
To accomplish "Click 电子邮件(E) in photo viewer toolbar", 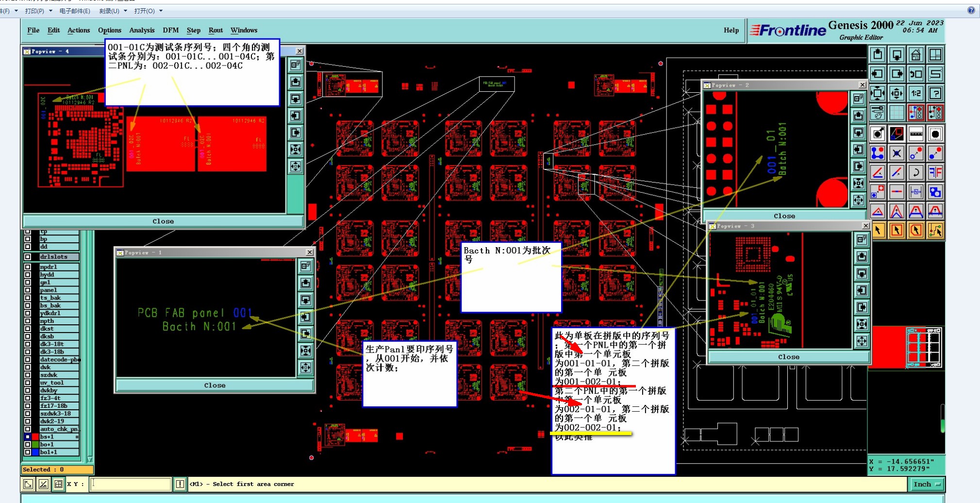I will [x=75, y=11].
